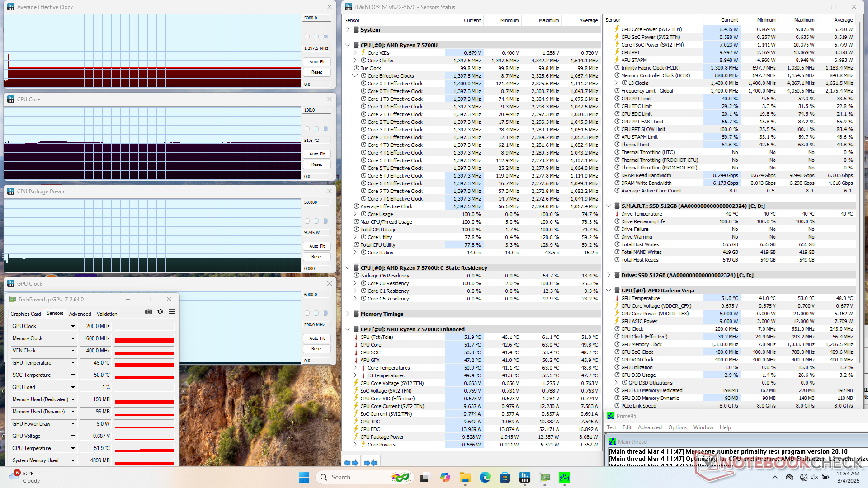Viewport: 868px width, 488px height.
Task: Open Microsoft Edge from taskbar
Action: (x=485, y=477)
